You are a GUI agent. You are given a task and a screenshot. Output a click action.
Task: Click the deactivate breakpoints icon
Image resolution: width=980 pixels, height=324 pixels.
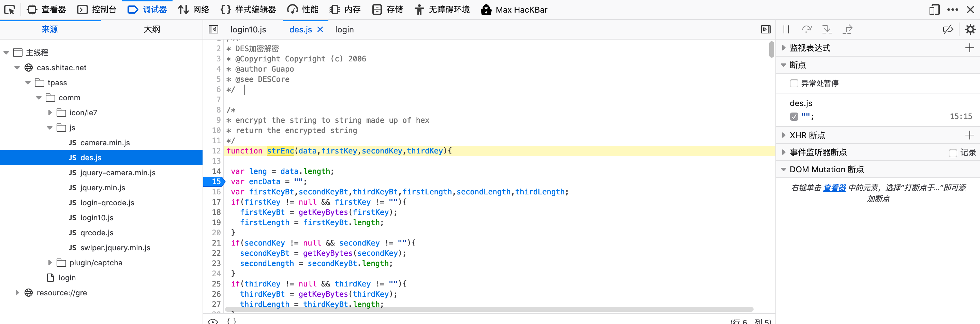click(948, 29)
